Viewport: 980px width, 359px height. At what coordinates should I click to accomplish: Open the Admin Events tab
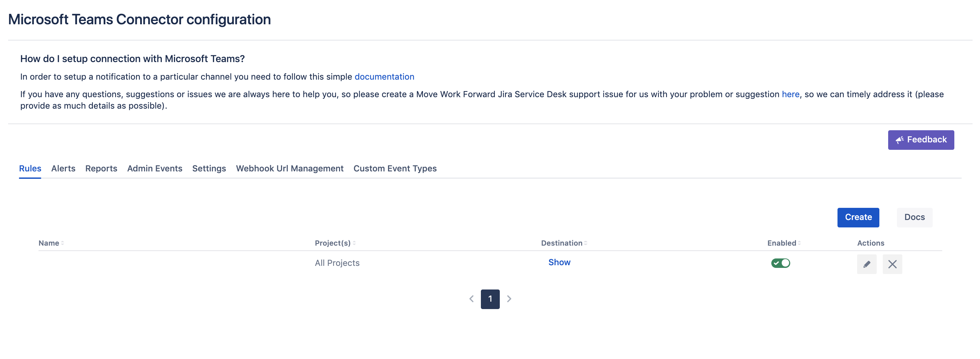(x=154, y=168)
